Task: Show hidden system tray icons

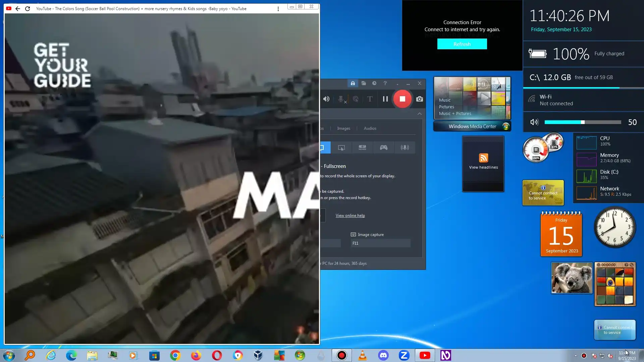Action: [x=576, y=356]
